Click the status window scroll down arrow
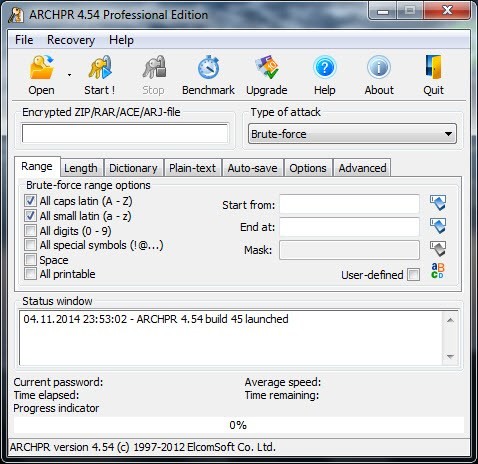Image resolution: width=478 pixels, height=464 pixels. click(450, 357)
